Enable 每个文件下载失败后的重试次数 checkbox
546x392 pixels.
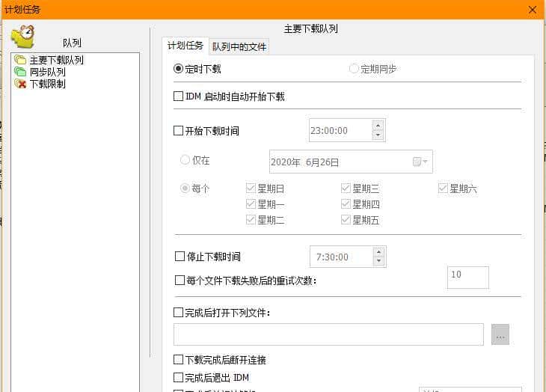[x=180, y=280]
